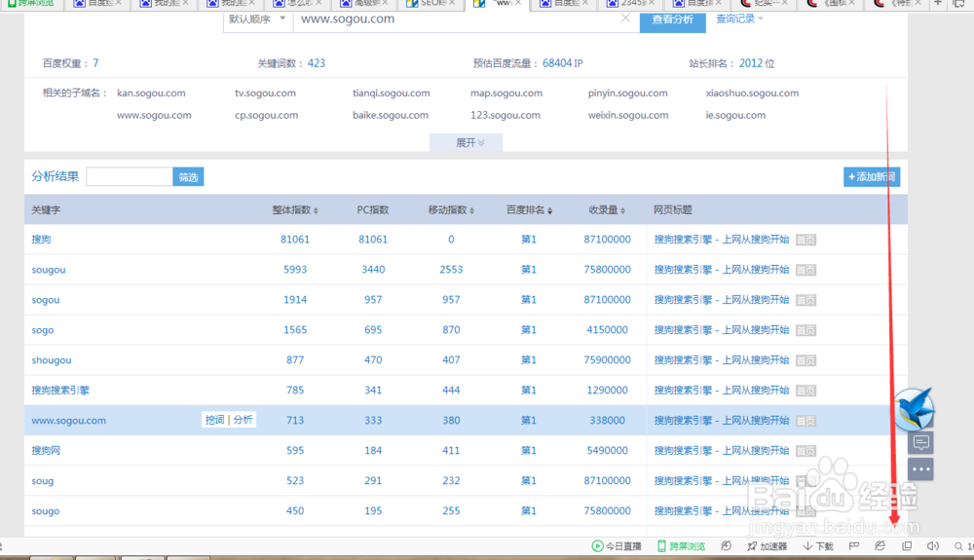Click 首页 badge in the 搜狗网 row
The height and width of the screenshot is (560, 974).
pyautogui.click(x=805, y=451)
